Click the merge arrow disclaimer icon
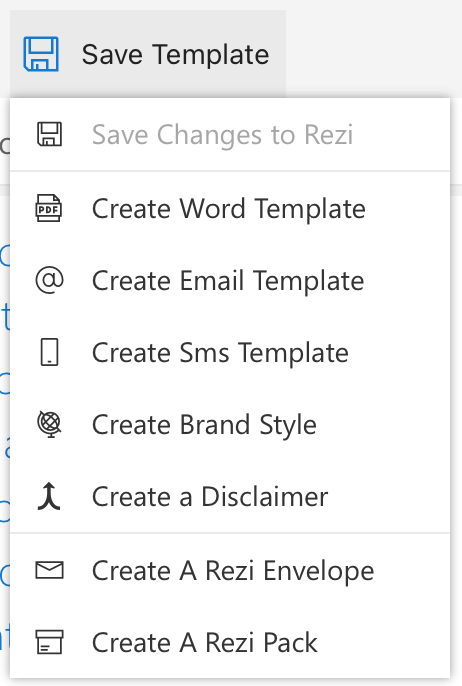462x686 pixels. coord(49,497)
